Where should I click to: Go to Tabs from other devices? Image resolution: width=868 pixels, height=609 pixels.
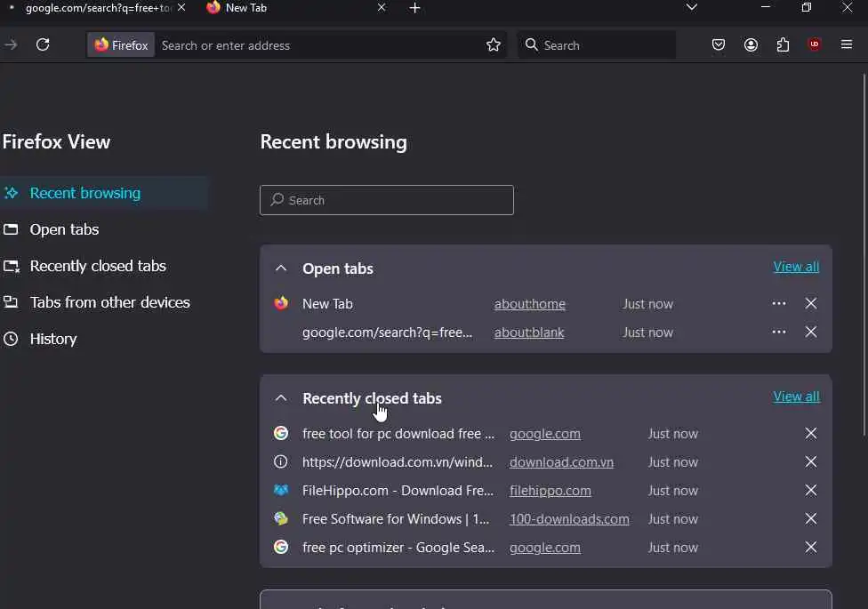click(x=109, y=302)
